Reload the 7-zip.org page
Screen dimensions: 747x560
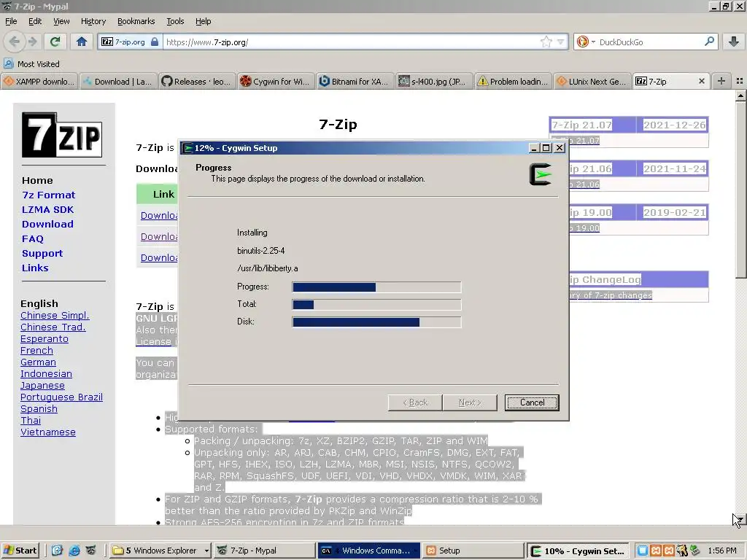(55, 42)
